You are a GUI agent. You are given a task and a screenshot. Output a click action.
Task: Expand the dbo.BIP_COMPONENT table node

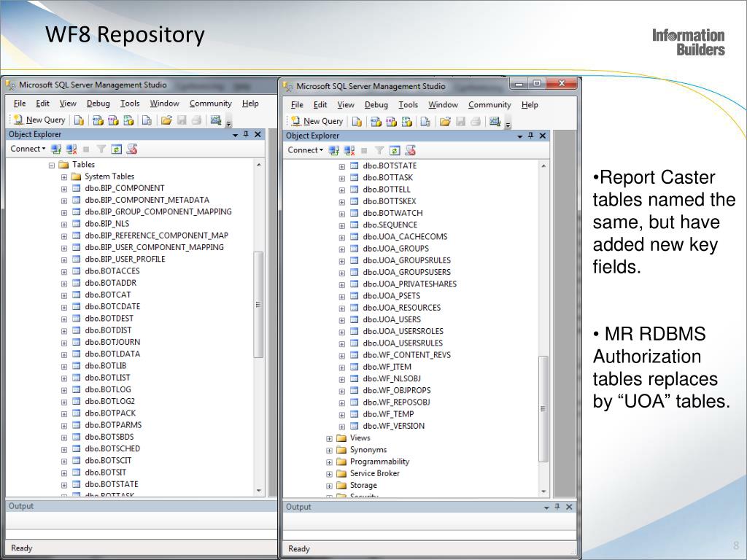[64, 189]
